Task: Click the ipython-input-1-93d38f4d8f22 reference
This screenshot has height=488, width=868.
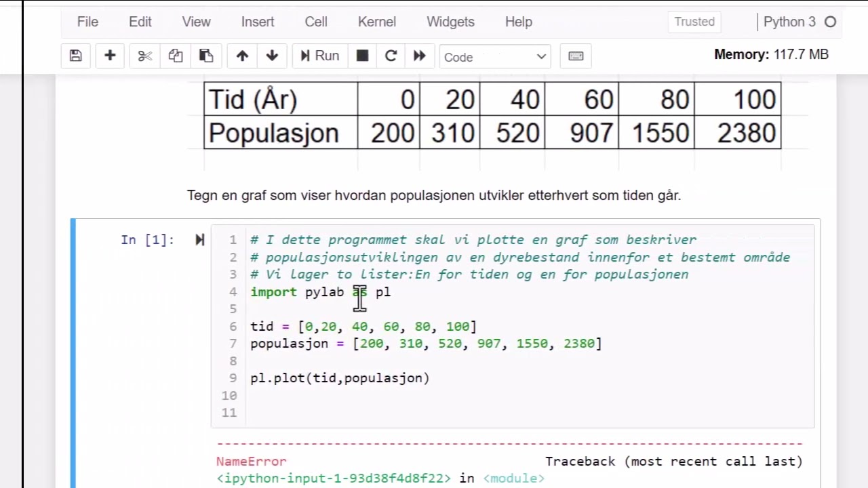Action: (x=334, y=479)
